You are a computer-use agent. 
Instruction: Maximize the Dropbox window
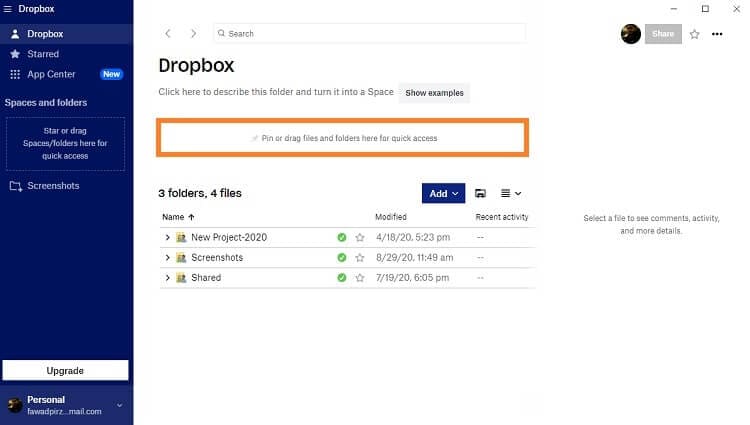pyautogui.click(x=705, y=9)
